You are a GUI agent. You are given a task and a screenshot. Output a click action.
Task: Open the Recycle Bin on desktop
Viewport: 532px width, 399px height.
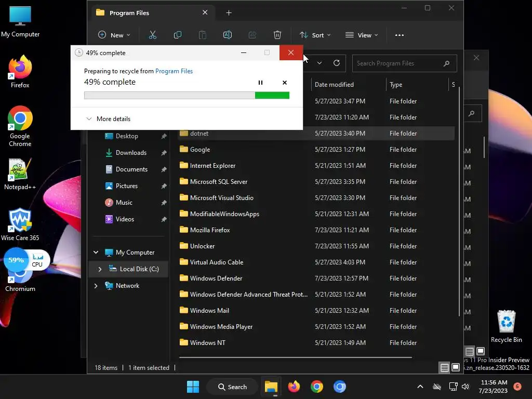point(506,326)
